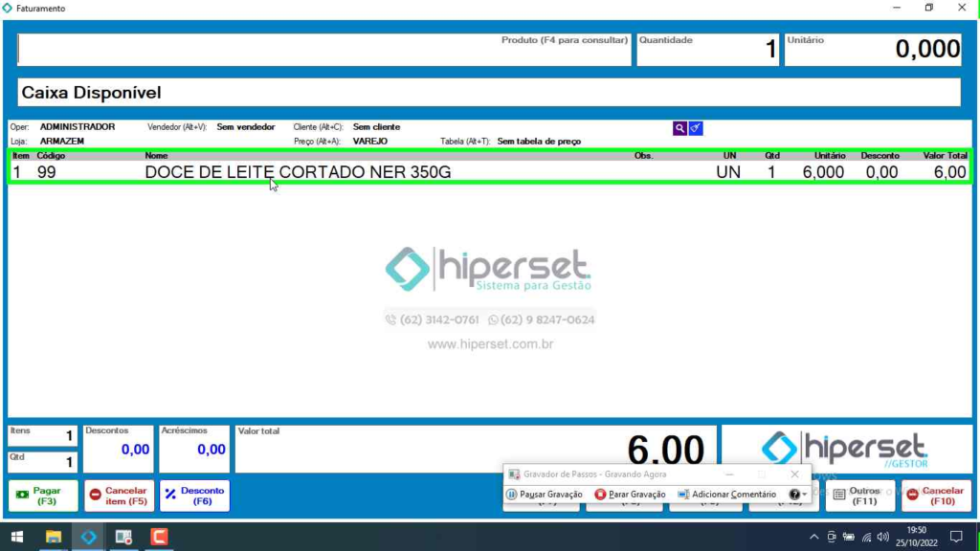Screen dimensions: 980x551
Task: Open the notification center icon
Action: click(x=955, y=537)
